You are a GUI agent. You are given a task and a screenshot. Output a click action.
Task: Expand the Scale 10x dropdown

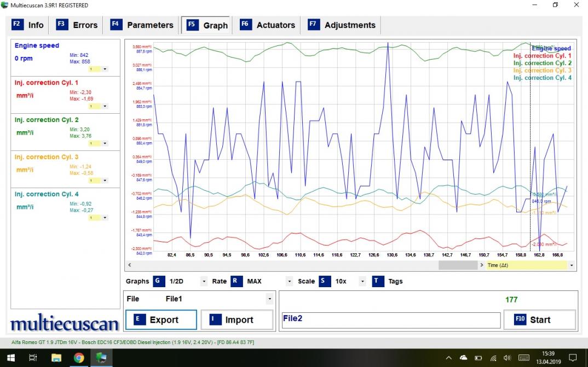362,281
